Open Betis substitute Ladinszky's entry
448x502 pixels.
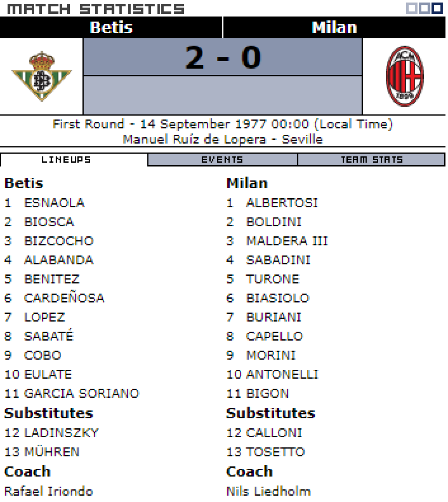(x=61, y=433)
